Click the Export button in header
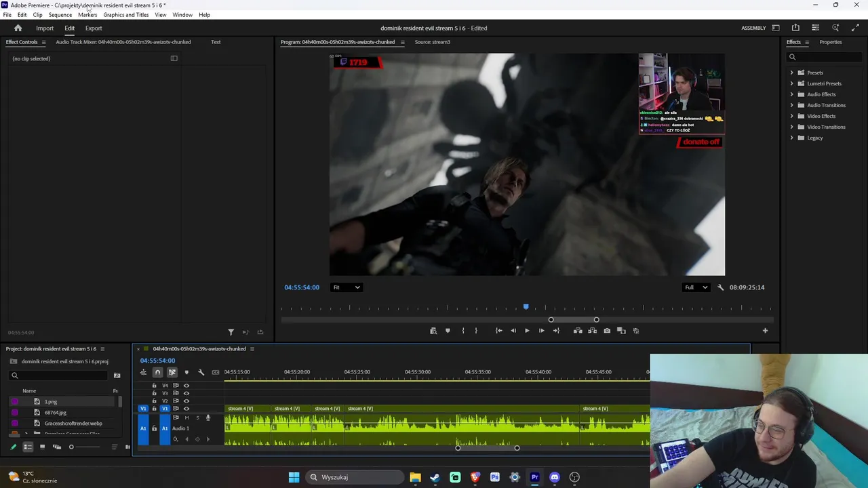 94,28
